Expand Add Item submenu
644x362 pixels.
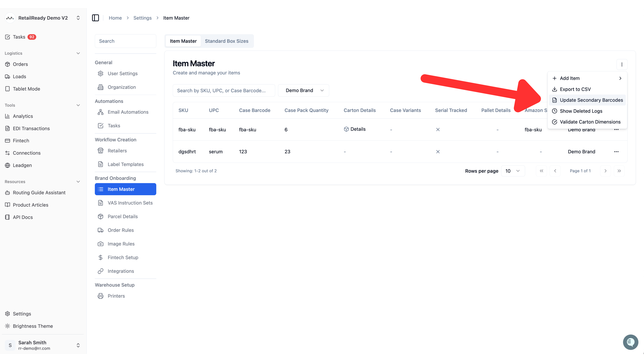587,78
